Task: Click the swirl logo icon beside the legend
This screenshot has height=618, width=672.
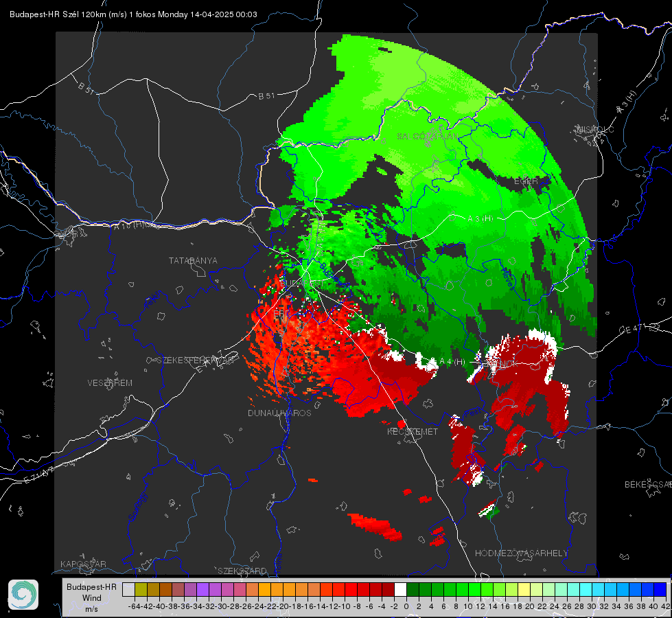Action: click(23, 595)
